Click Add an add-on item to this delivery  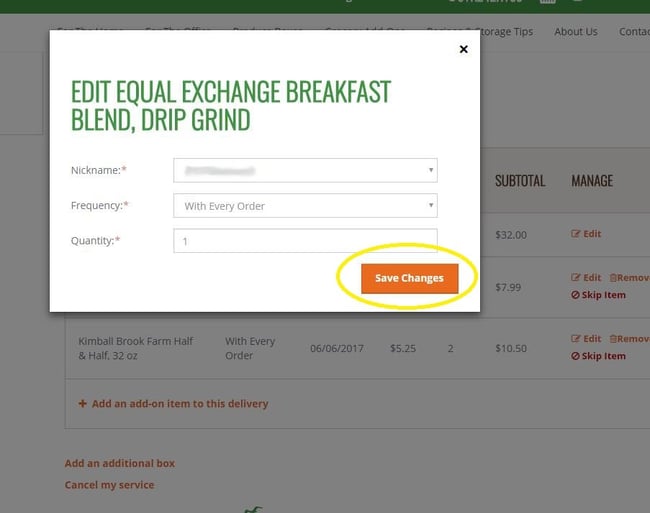[x=173, y=404]
